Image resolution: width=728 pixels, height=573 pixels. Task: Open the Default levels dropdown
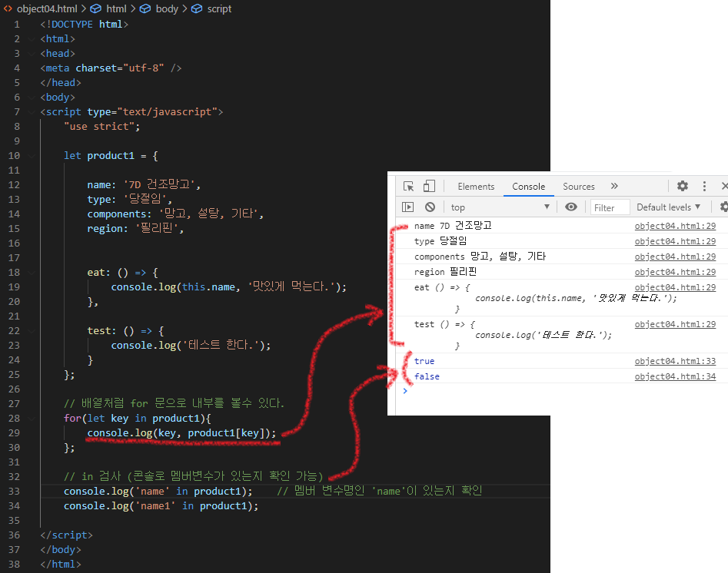(668, 207)
